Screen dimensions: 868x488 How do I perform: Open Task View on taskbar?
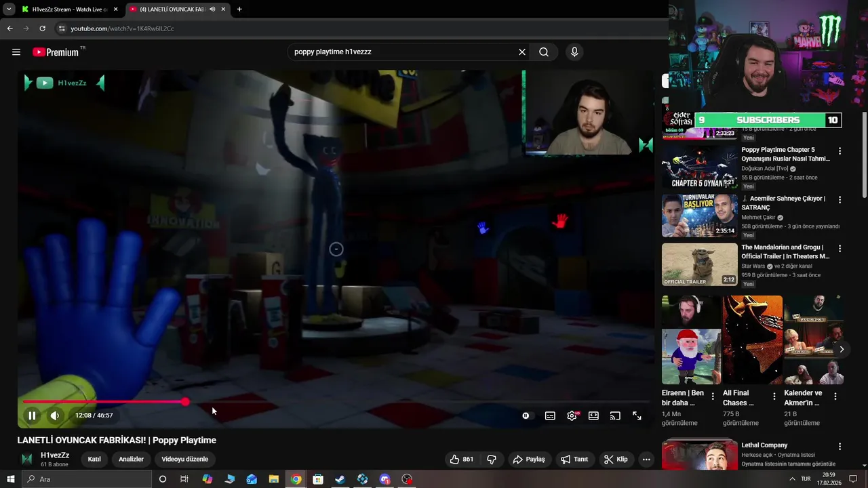tap(184, 479)
